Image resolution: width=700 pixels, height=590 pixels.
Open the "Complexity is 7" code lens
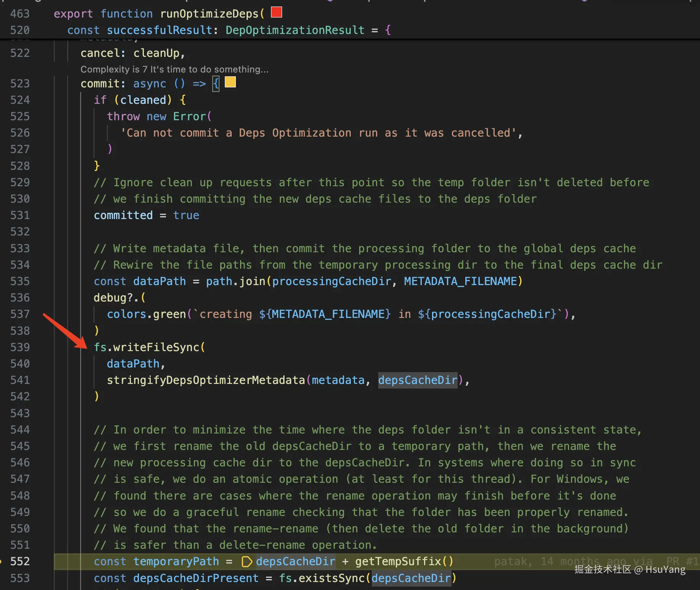tap(174, 69)
